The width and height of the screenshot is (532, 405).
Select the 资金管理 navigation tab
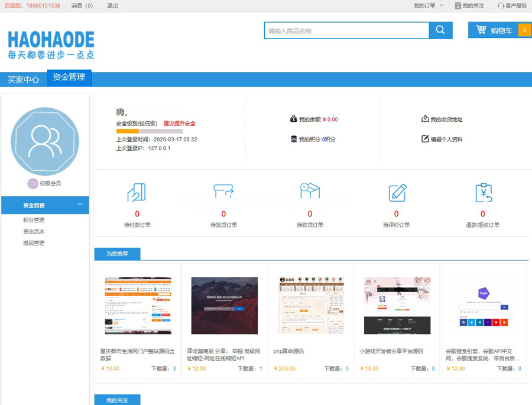[x=69, y=77]
